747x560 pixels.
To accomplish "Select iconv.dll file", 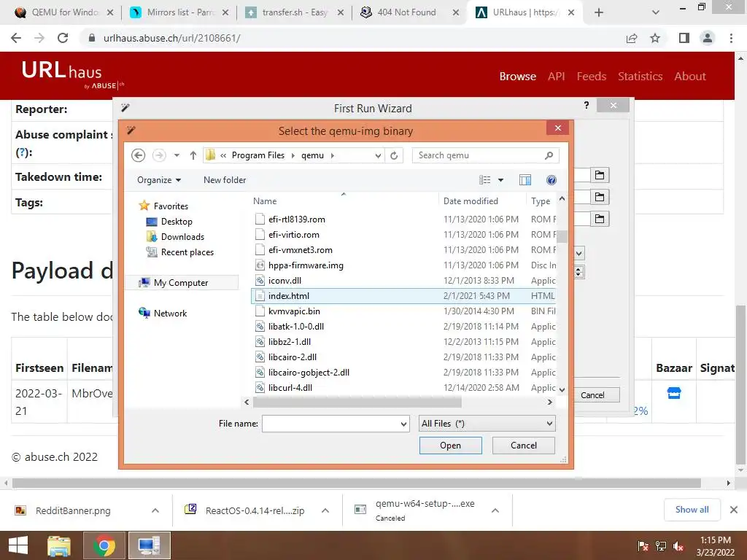I will pos(403,281).
